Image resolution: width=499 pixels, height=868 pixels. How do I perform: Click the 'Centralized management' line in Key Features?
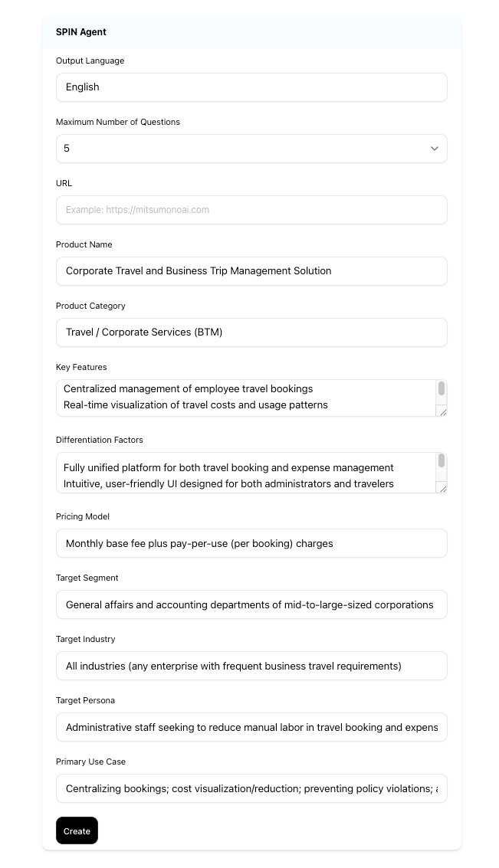point(189,389)
